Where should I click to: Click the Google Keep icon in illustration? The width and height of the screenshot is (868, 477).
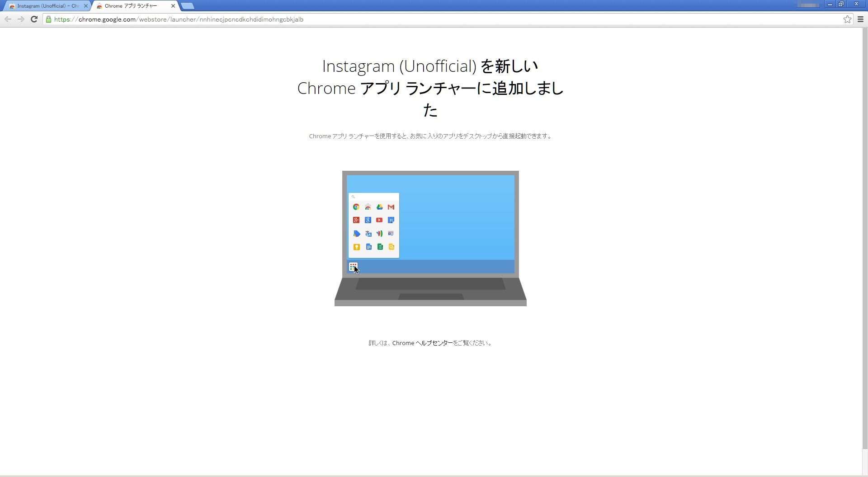356,247
